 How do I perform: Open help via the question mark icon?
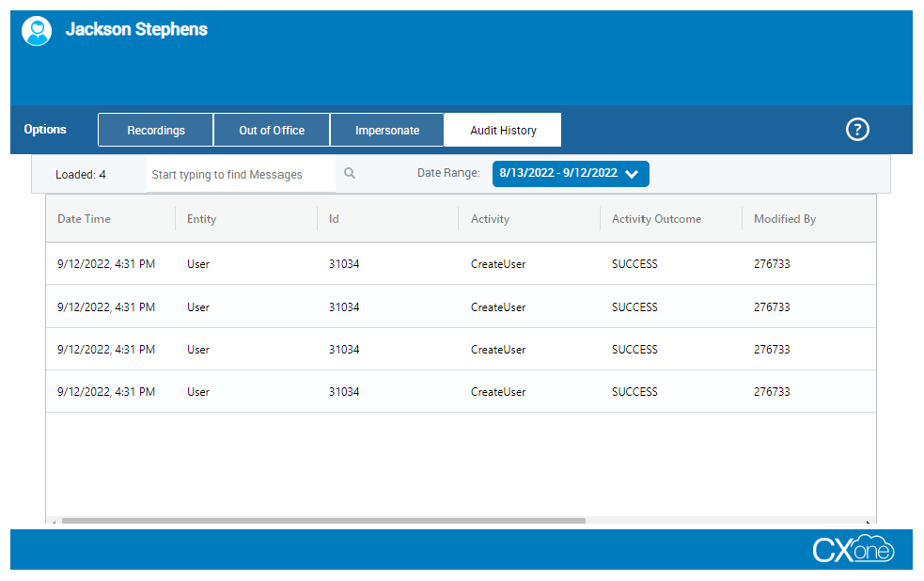click(857, 130)
